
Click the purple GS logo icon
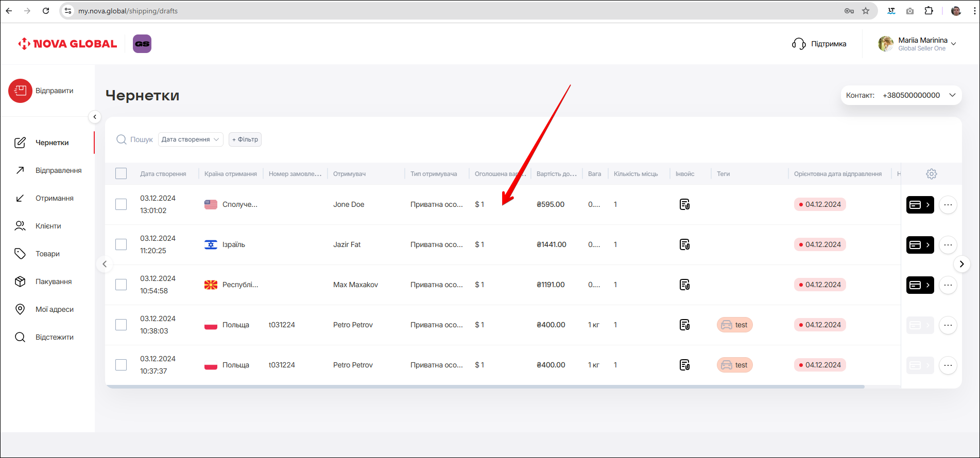[142, 44]
